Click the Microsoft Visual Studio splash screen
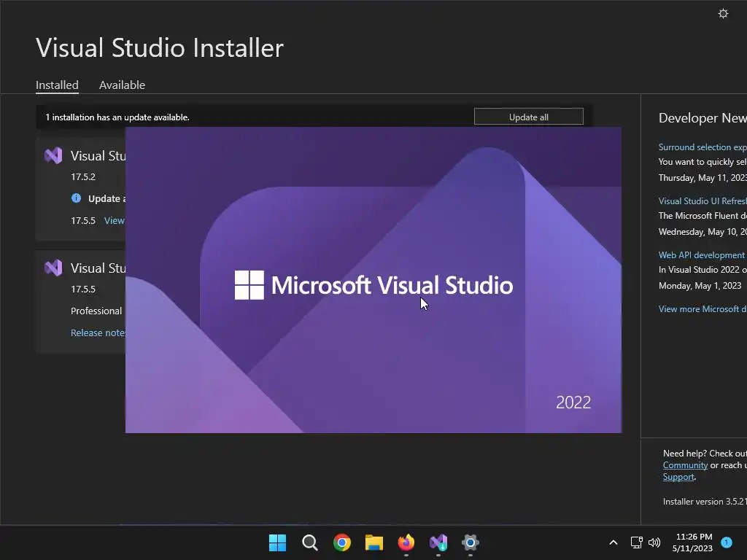The width and height of the screenshot is (747, 560). pos(373,280)
